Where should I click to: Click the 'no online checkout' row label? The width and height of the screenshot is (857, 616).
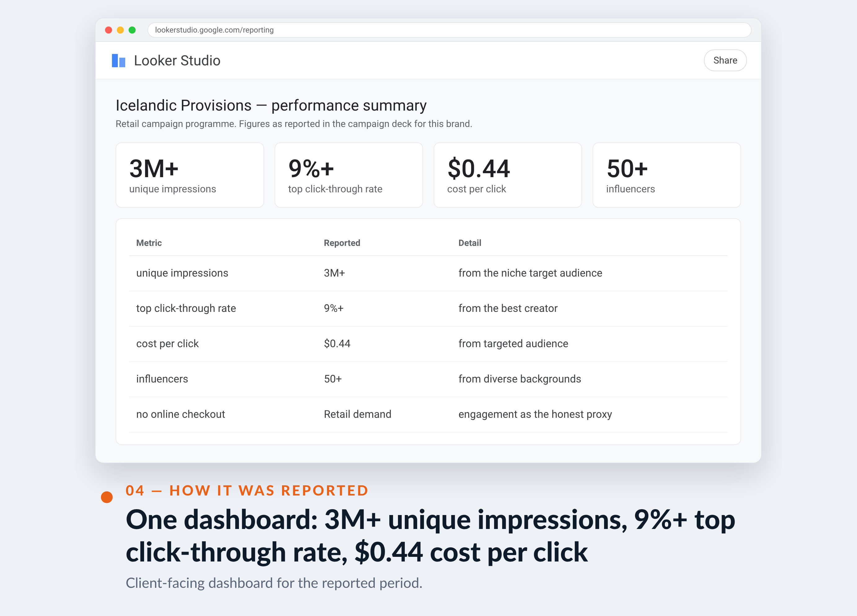[x=181, y=414]
